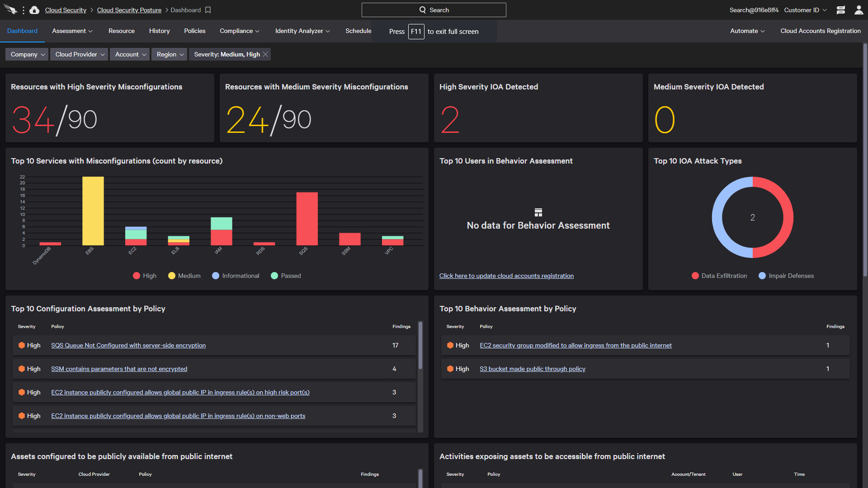Open the EC2 high risk port(s) policy link
The image size is (868, 488).
pos(180,392)
